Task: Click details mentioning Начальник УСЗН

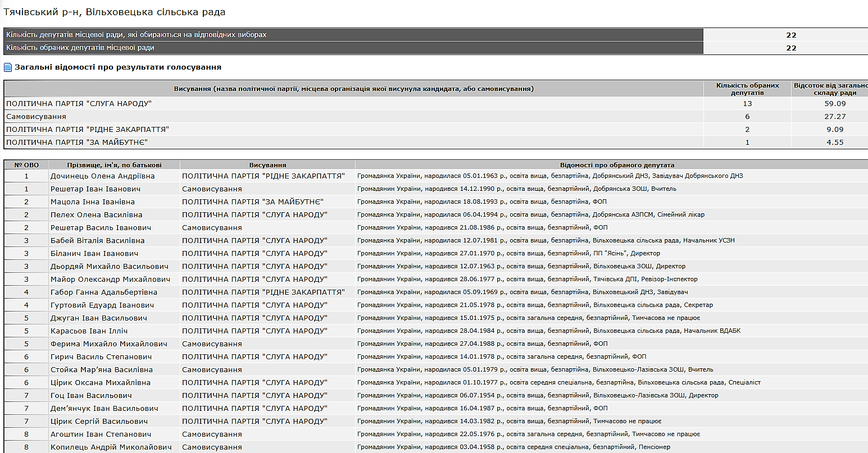Action: coord(546,240)
